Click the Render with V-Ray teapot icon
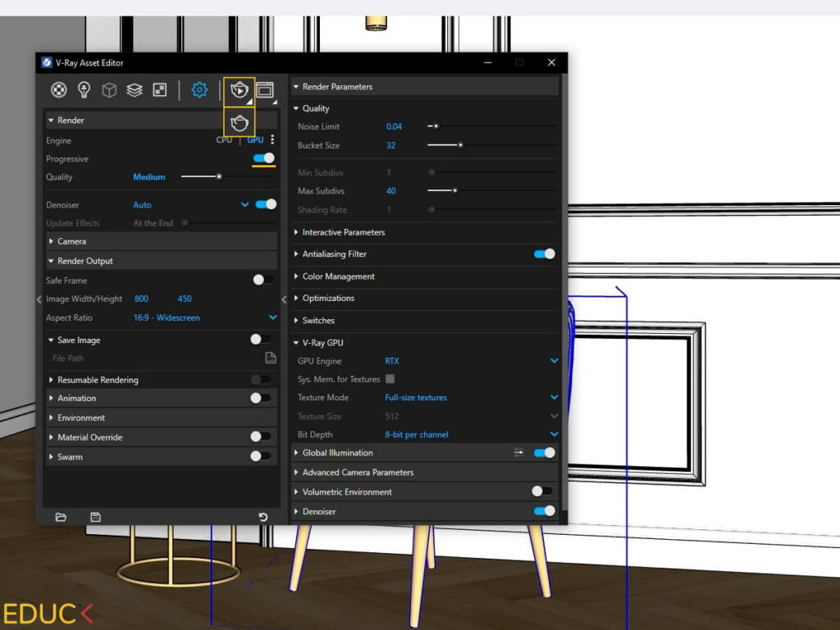This screenshot has width=840, height=630. pos(239,90)
